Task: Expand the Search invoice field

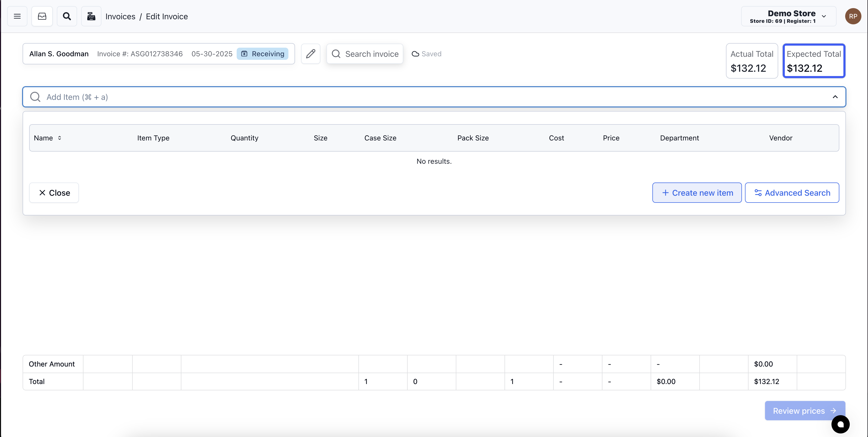Action: tap(364, 53)
